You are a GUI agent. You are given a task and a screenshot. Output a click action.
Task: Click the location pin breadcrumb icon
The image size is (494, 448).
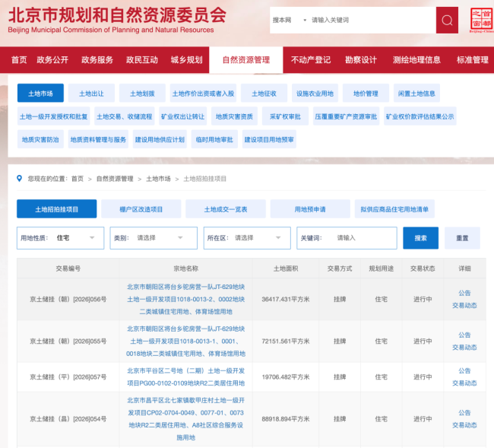[19, 179]
